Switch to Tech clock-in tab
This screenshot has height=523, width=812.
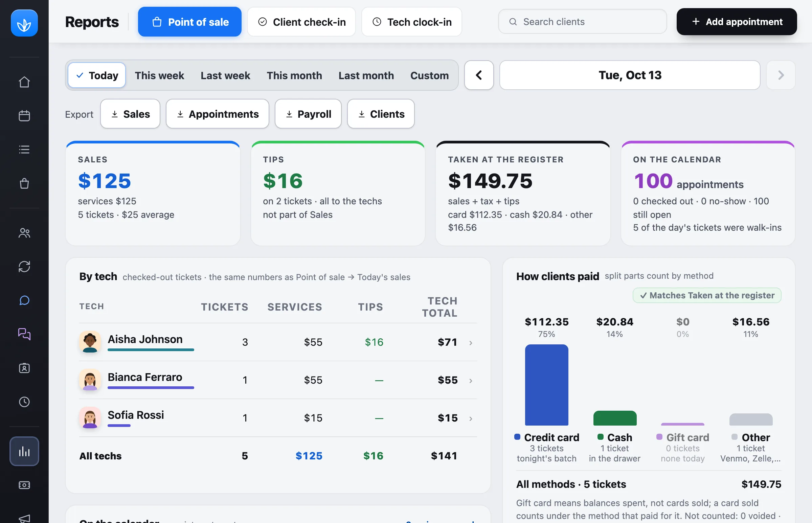tap(412, 22)
